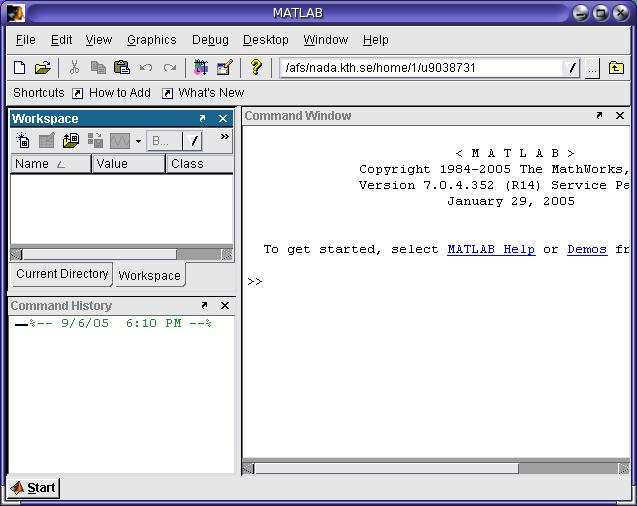Click the Shortcuts label
This screenshot has width=637, height=506.
tap(39, 93)
